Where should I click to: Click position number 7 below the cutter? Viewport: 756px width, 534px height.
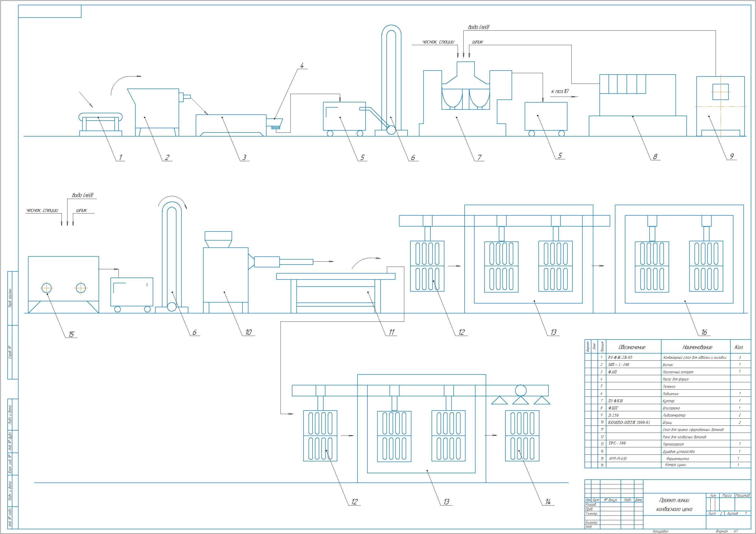click(479, 157)
